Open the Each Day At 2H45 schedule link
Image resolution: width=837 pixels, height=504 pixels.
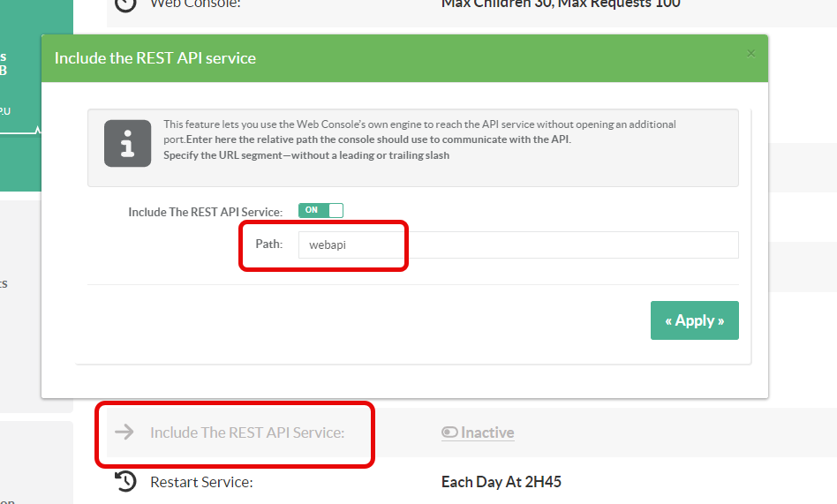point(501,482)
